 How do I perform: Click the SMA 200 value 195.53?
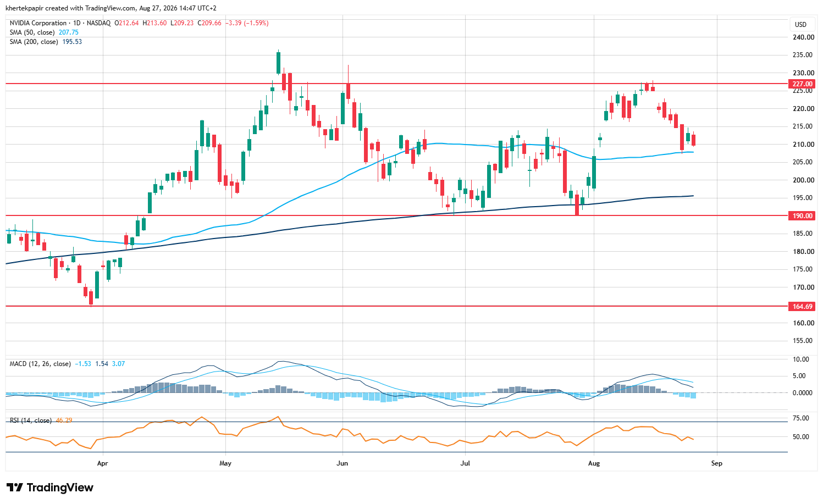tap(72, 42)
